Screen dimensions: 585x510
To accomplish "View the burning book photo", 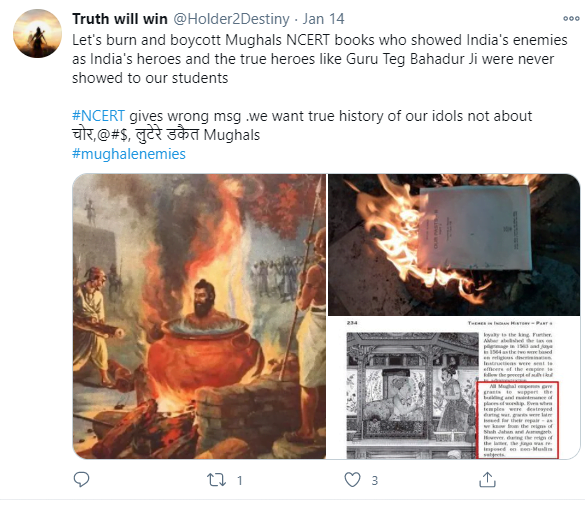I will (454, 245).
